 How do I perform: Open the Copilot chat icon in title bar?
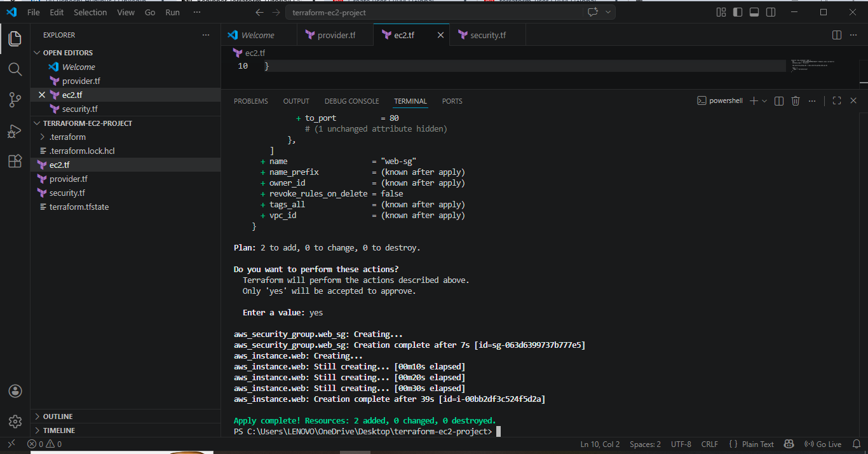tap(593, 12)
